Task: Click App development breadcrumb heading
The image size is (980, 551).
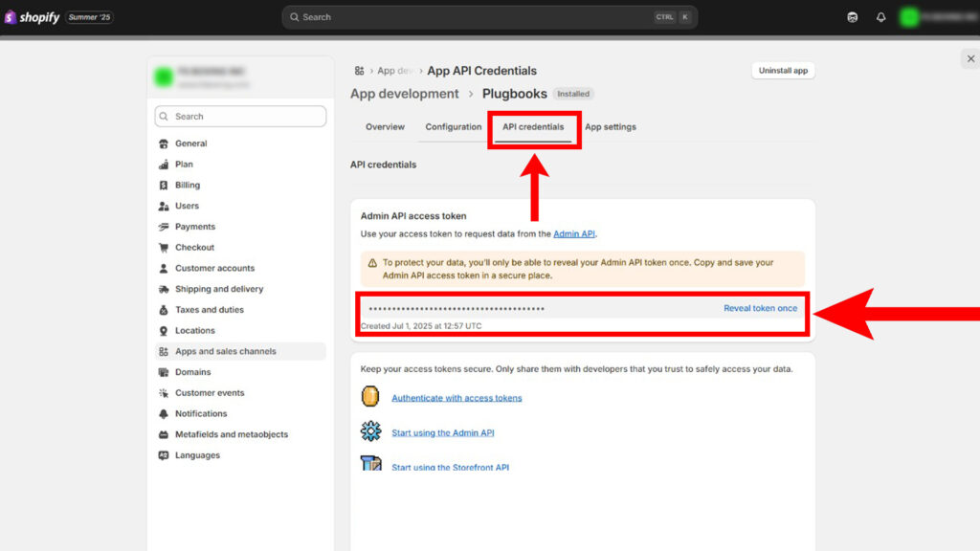Action: (x=405, y=94)
